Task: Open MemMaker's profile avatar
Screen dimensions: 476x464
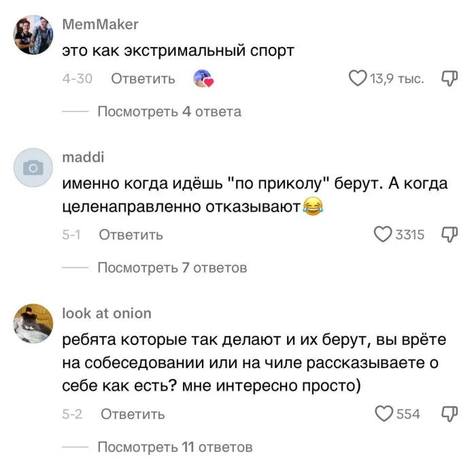Action: click(x=33, y=35)
